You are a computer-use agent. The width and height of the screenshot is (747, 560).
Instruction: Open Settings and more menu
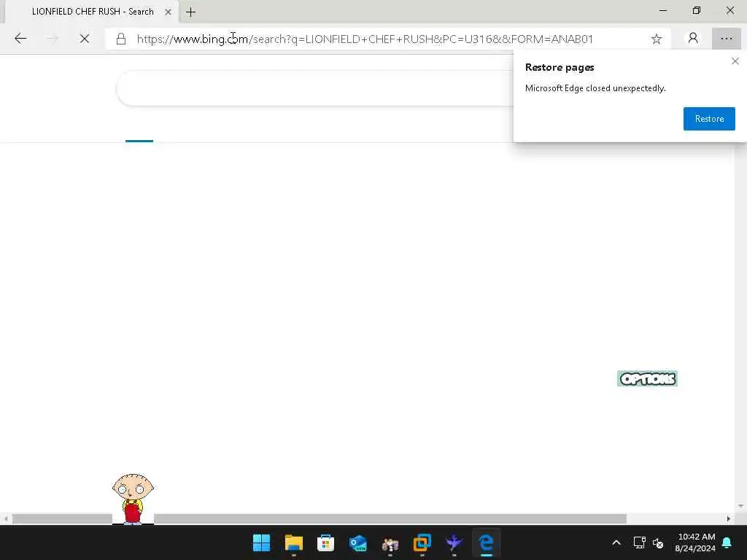(x=726, y=39)
